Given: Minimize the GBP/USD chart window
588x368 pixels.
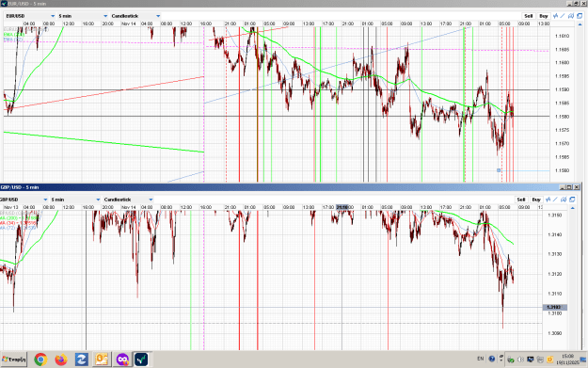Looking at the screenshot, I should point(562,186).
